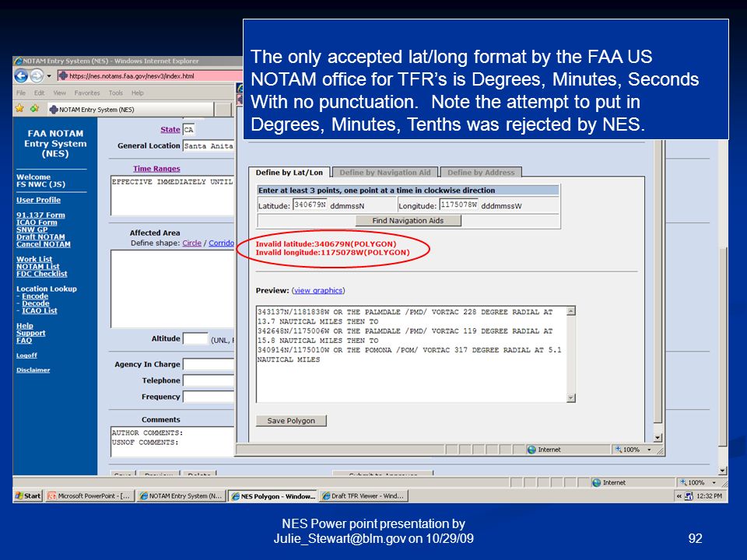This screenshot has width=747, height=560.
Task: Click the Save Polygon button
Action: point(291,421)
